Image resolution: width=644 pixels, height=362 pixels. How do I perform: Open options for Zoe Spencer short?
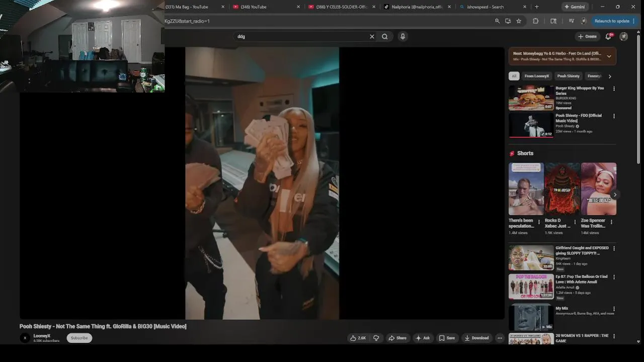click(611, 222)
